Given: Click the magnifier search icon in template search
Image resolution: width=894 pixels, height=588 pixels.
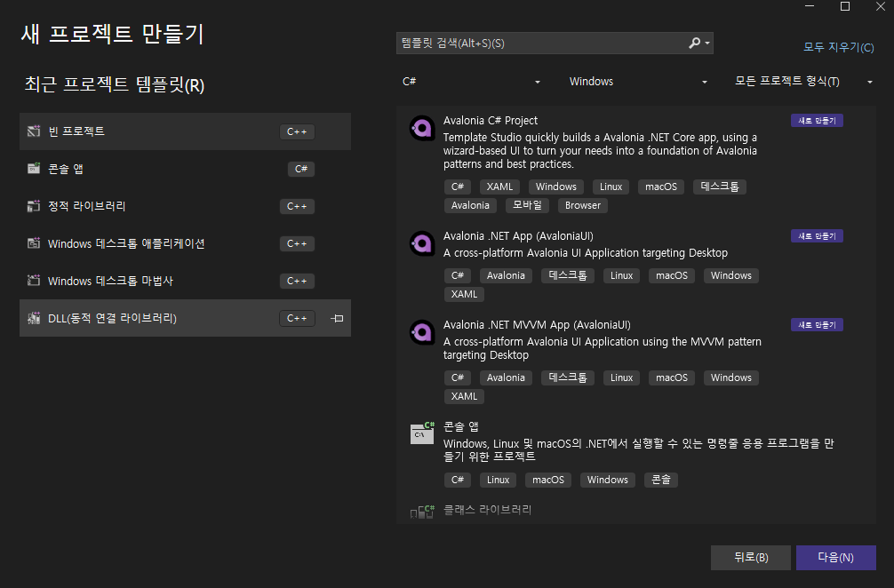Looking at the screenshot, I should point(694,43).
